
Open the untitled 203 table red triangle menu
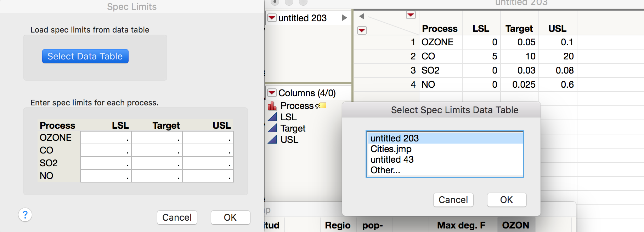272,18
